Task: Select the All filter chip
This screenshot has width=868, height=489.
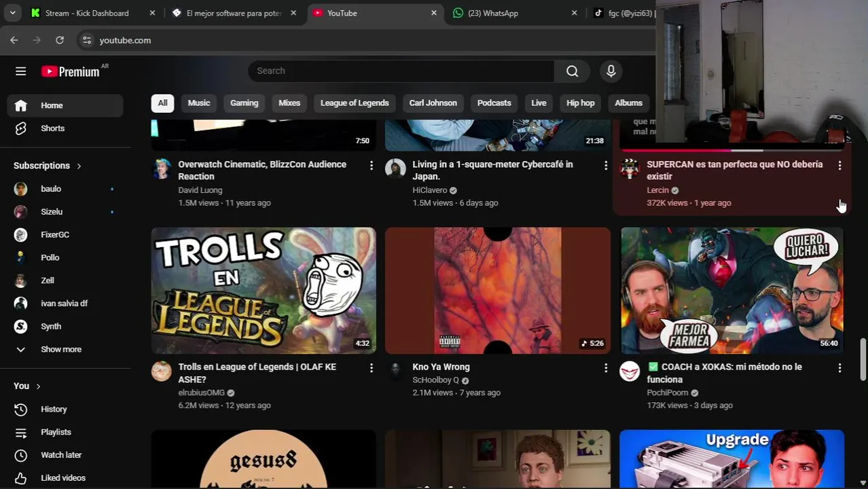Action: (x=162, y=103)
